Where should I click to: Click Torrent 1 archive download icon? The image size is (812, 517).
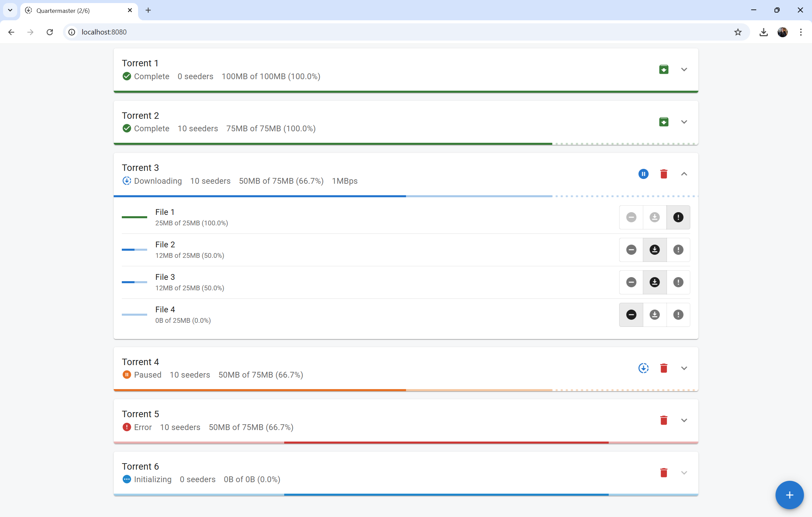coord(663,69)
